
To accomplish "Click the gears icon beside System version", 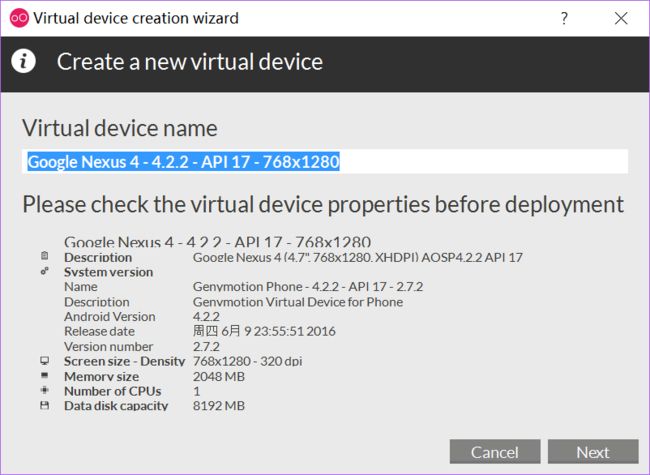I will point(45,271).
